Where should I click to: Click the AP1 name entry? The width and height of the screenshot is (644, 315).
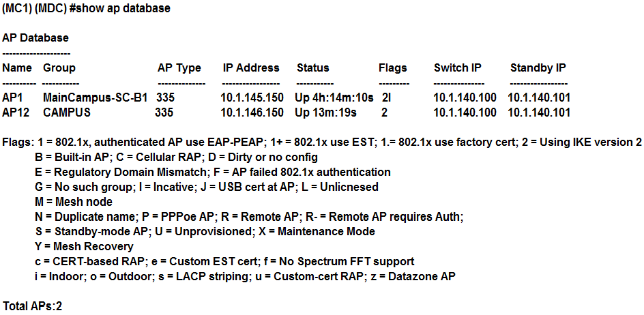click(x=13, y=97)
